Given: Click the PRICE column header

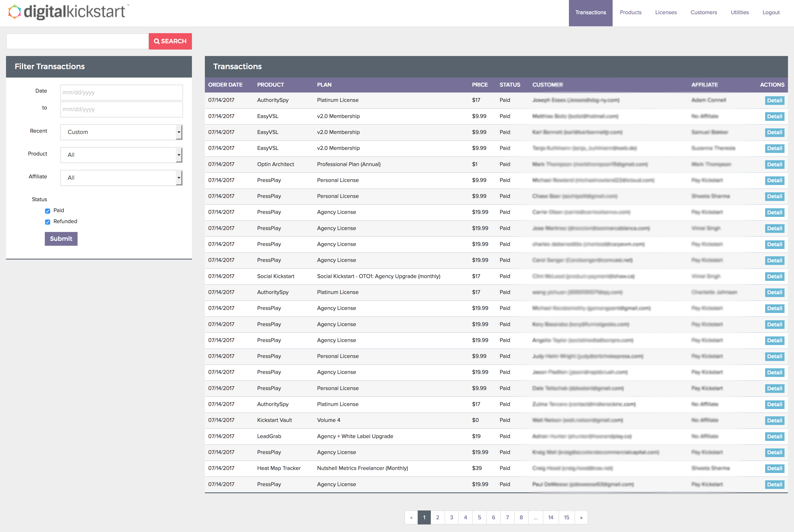Looking at the screenshot, I should click(x=480, y=85).
